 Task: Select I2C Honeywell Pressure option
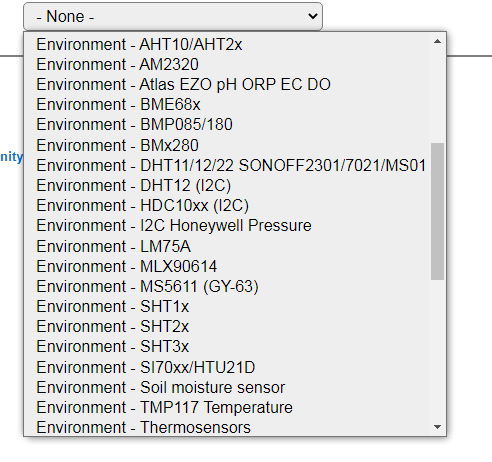tap(226, 226)
